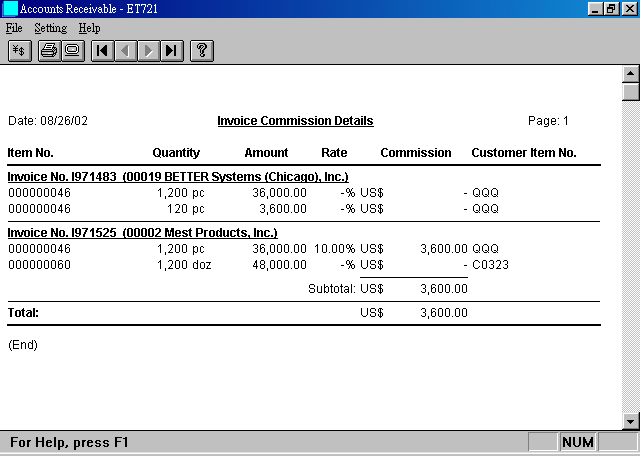Click the screen preview toolbar icon
The image size is (640, 456).
(x=73, y=51)
